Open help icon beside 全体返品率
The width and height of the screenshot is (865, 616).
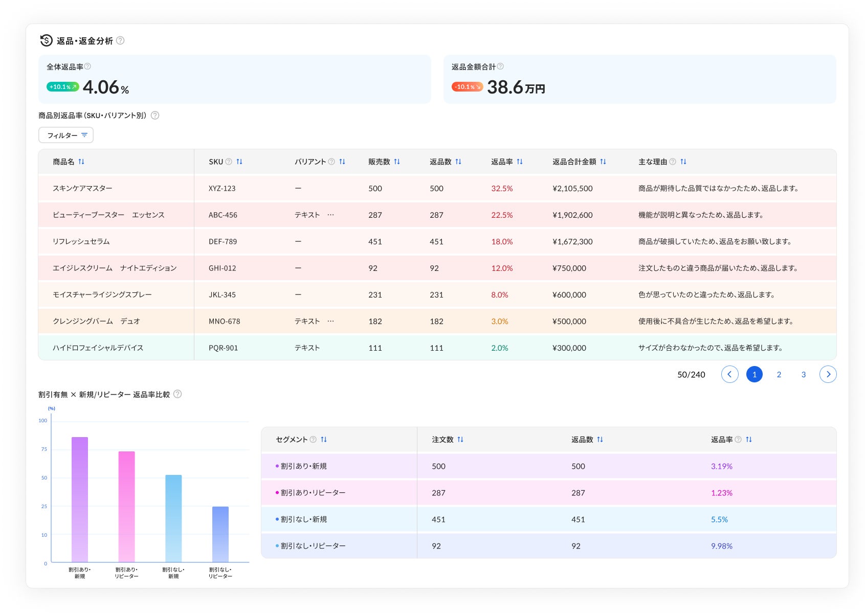(87, 66)
